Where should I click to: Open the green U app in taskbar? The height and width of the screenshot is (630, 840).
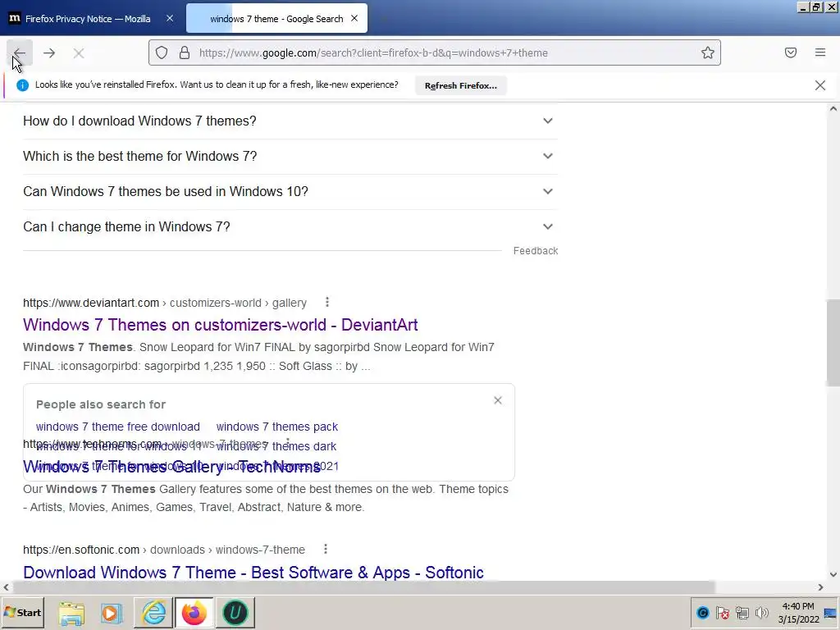(x=235, y=613)
